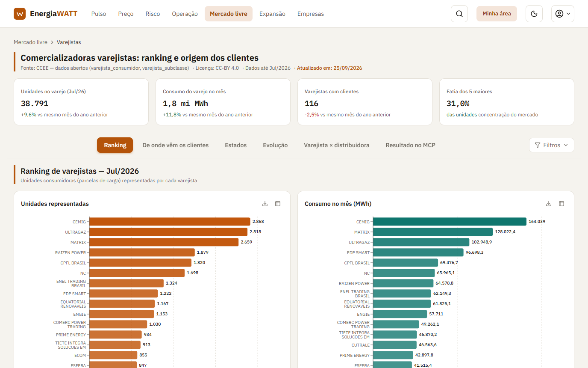Open the user account menu
Image resolution: width=588 pixels, height=368 pixels.
(563, 14)
